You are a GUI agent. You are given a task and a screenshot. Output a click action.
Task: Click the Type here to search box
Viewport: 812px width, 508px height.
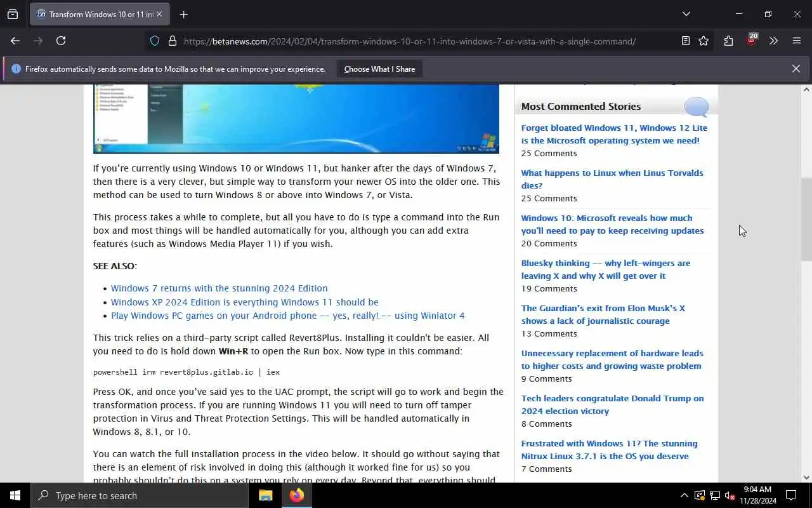point(140,495)
